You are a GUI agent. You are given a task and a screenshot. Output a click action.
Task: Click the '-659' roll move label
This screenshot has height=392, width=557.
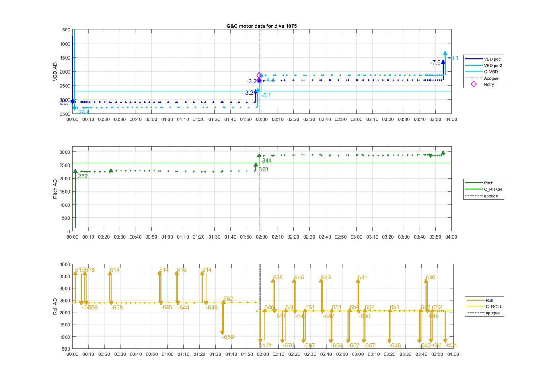(228, 337)
